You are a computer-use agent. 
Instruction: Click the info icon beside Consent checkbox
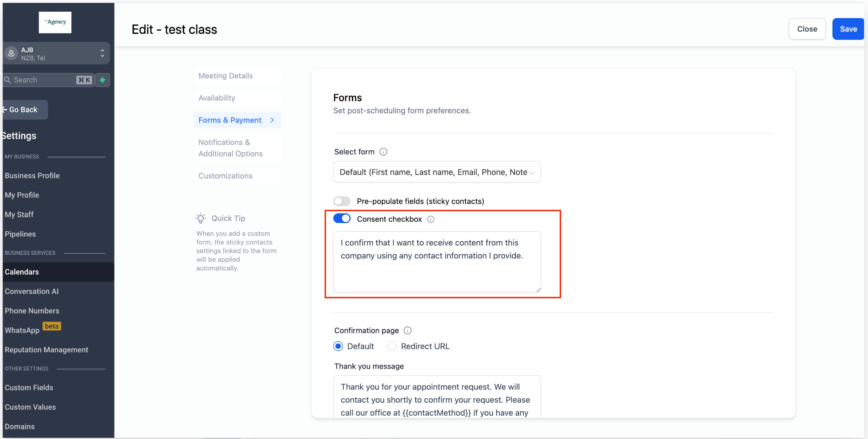click(431, 219)
